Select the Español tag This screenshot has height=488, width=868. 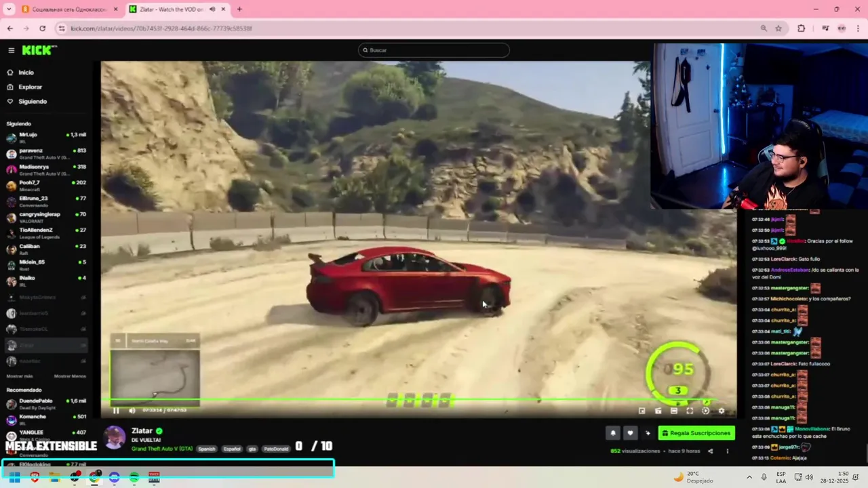click(232, 449)
